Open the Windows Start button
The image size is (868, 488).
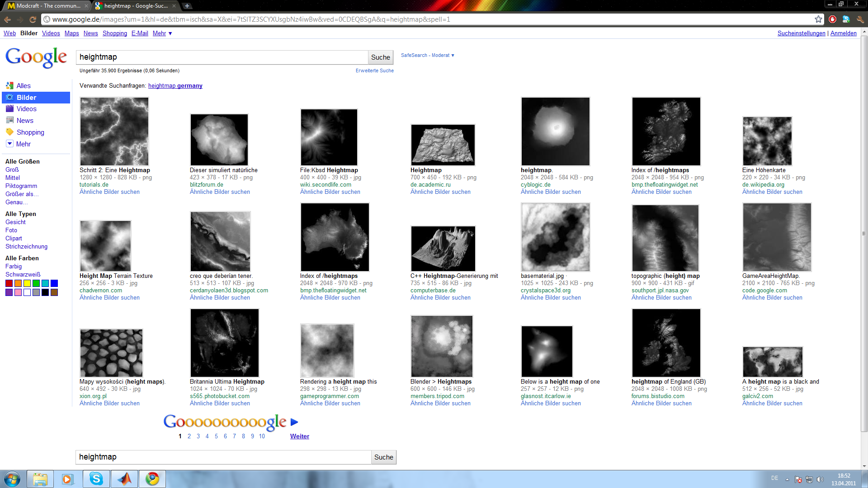[12, 479]
